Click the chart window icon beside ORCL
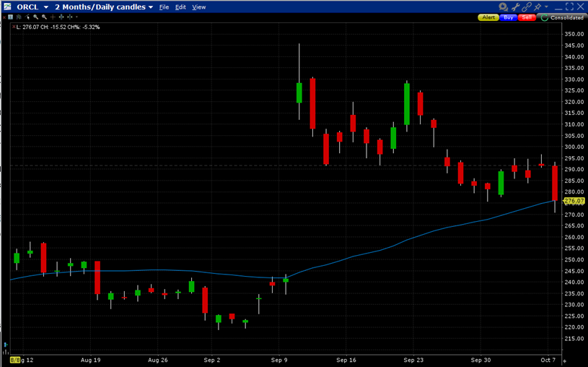Image resolution: width=588 pixels, height=367 pixels. click(x=7, y=7)
